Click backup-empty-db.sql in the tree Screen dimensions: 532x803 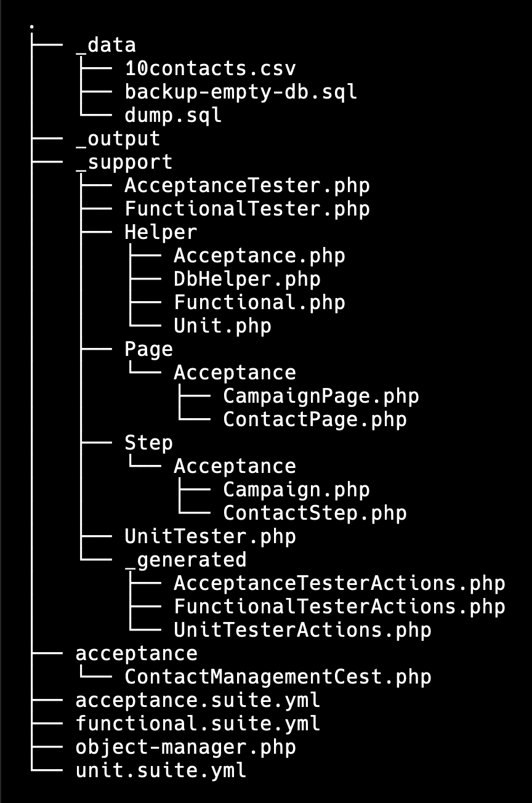(x=241, y=92)
